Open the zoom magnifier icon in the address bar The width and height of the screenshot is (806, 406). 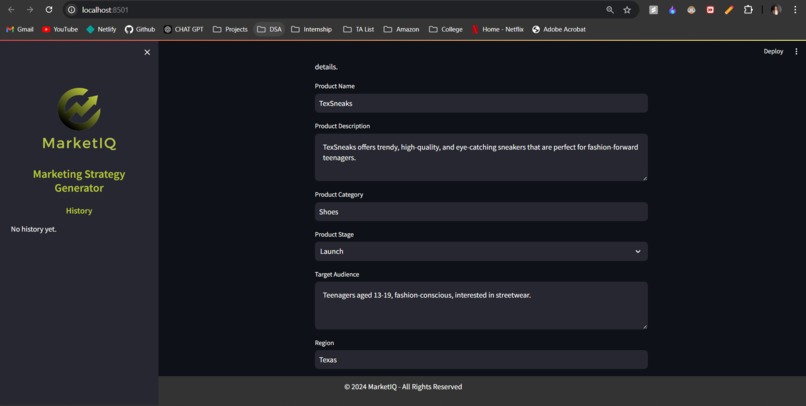point(610,10)
